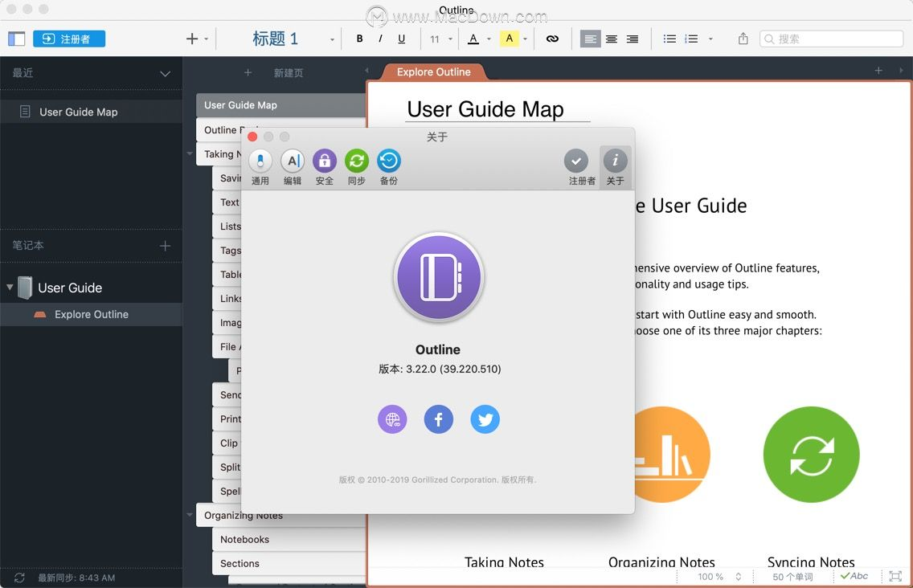Click the full screen icon in status bar
This screenshot has height=588, width=913.
click(x=895, y=576)
